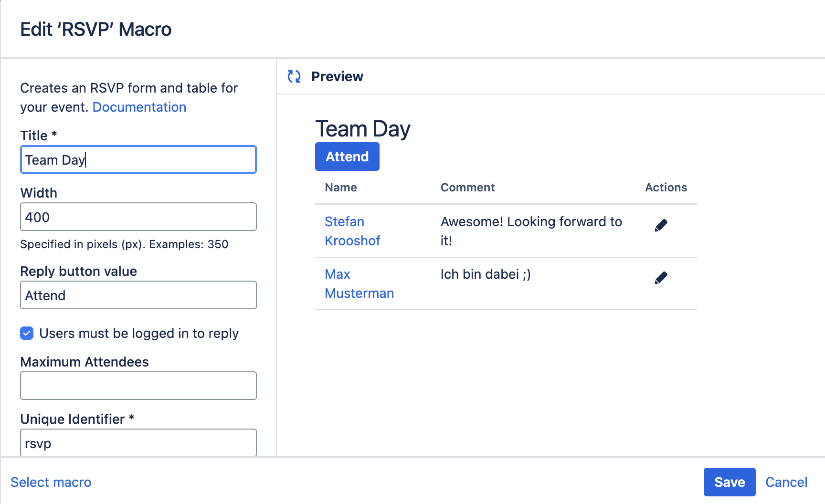Uncheck Users must be logged in to reply
The image size is (825, 504).
coord(27,333)
